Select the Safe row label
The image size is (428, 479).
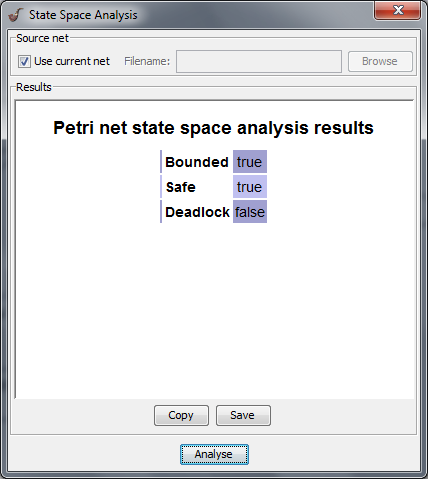point(180,187)
